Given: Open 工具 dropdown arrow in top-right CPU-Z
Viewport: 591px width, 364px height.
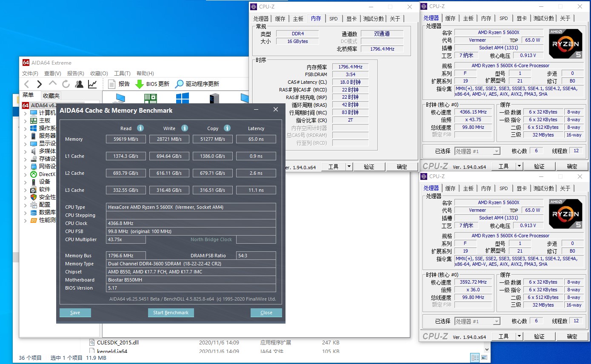Looking at the screenshot, I should (519, 166).
